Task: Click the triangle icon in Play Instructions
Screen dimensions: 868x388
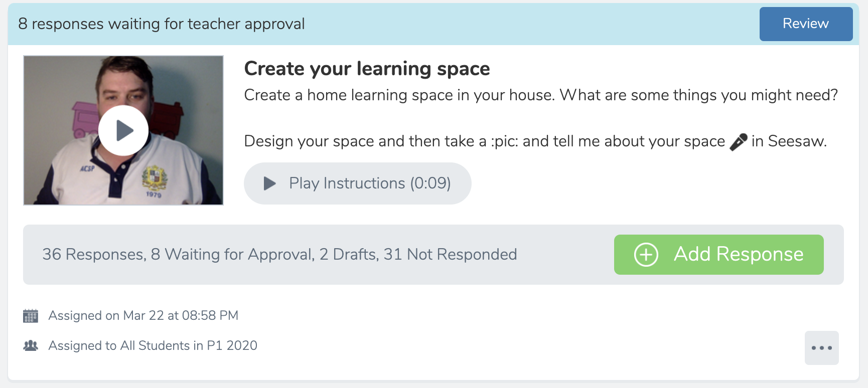Action: click(270, 183)
